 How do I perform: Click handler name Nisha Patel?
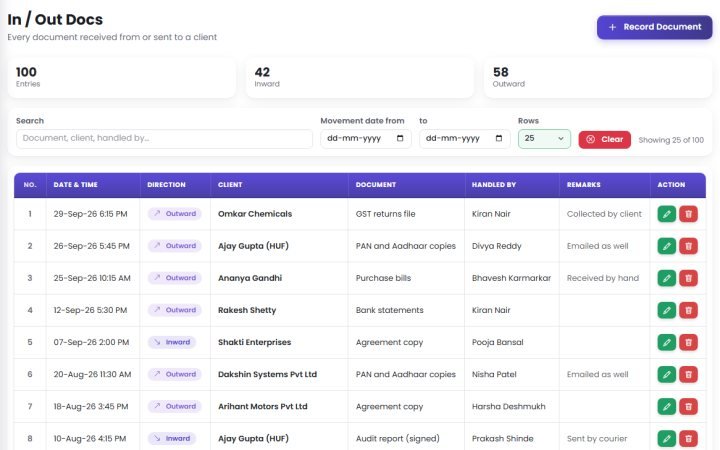click(x=494, y=375)
